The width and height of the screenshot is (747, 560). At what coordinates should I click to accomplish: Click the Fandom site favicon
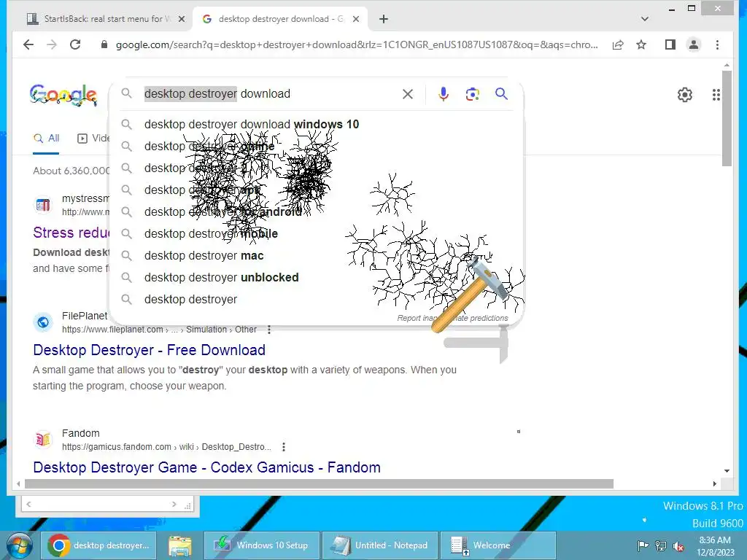[x=43, y=440]
